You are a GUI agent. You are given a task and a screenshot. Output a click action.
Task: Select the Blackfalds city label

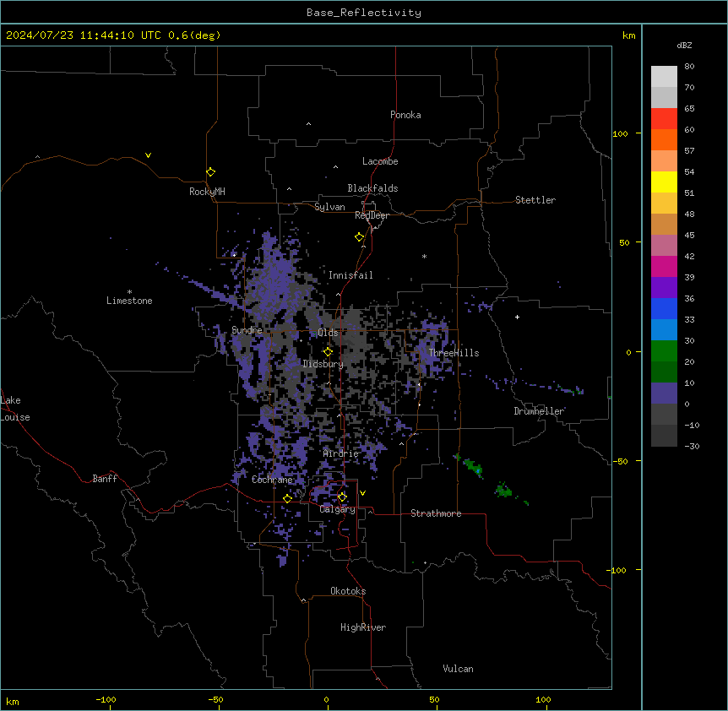372,188
